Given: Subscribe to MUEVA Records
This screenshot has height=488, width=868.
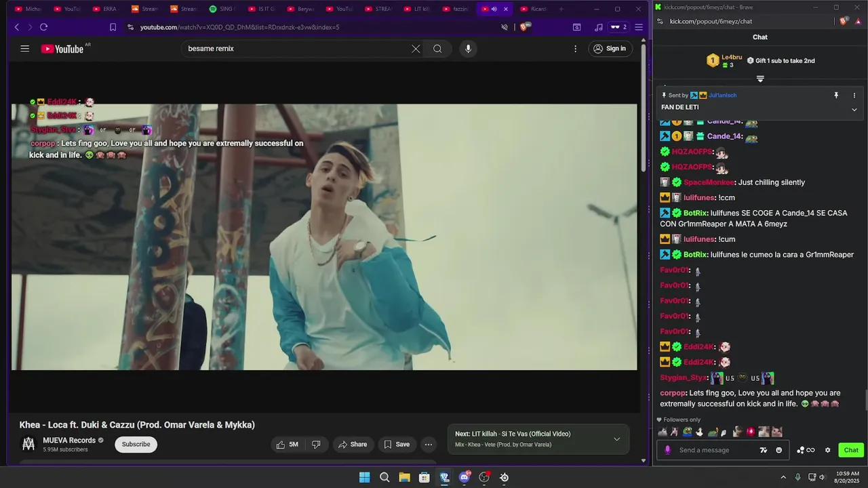Looking at the screenshot, I should point(136,445).
